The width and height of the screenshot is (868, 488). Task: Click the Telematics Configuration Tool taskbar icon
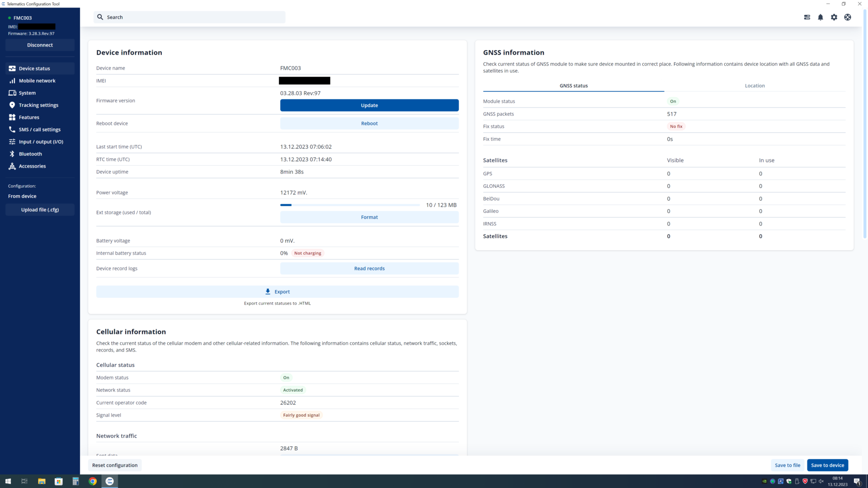click(x=110, y=482)
